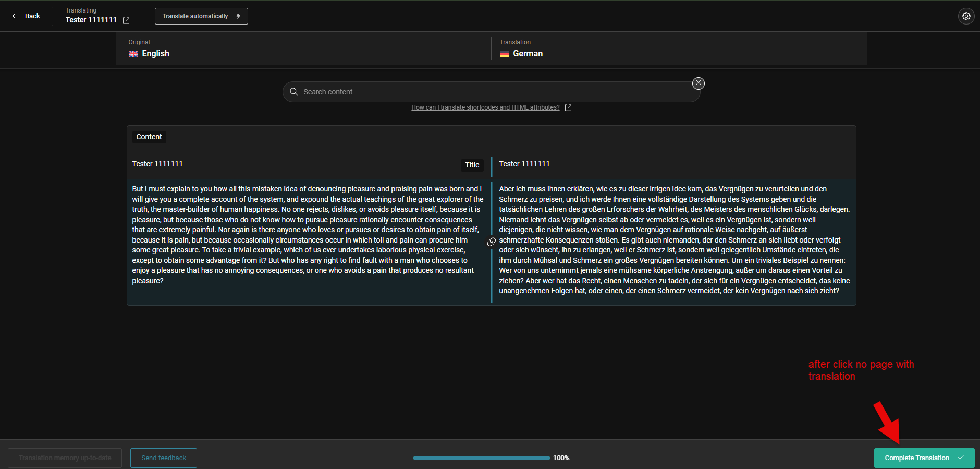Edit the German title translation field

coord(672,164)
